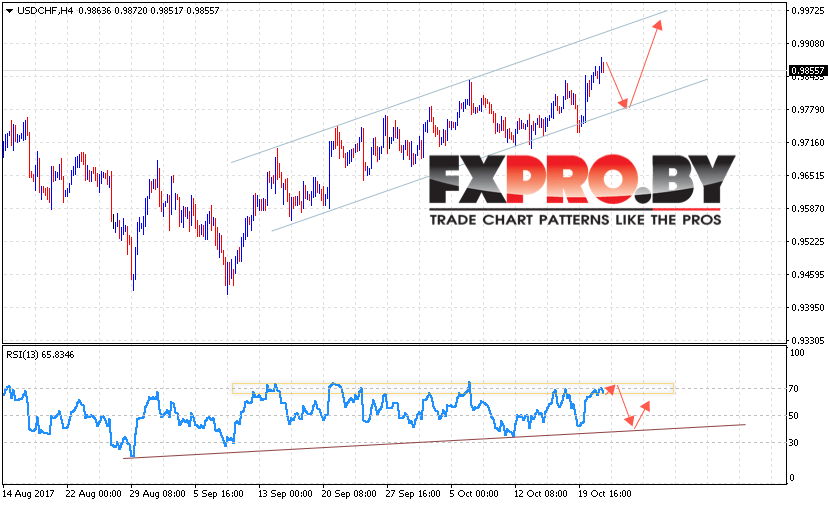Click the RSI scale value 0
The height and width of the screenshot is (505, 829).
click(791, 478)
